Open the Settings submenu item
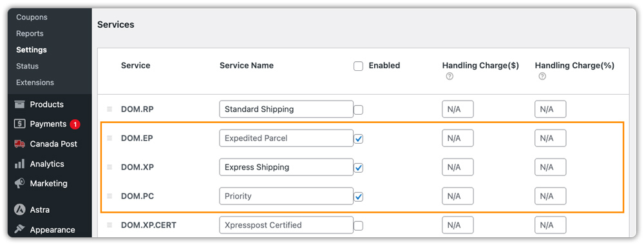The width and height of the screenshot is (644, 245). tap(31, 50)
